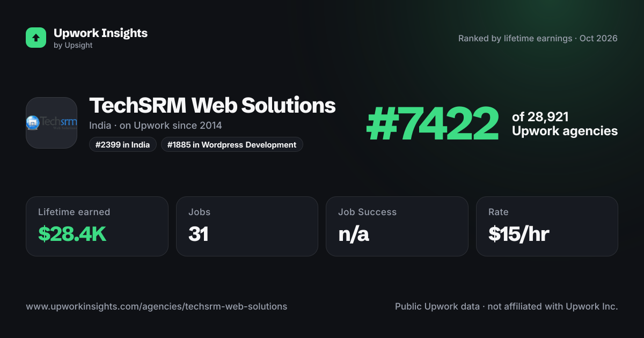Click the TechSRM Web Solutions heading
The image size is (644, 338).
click(213, 106)
